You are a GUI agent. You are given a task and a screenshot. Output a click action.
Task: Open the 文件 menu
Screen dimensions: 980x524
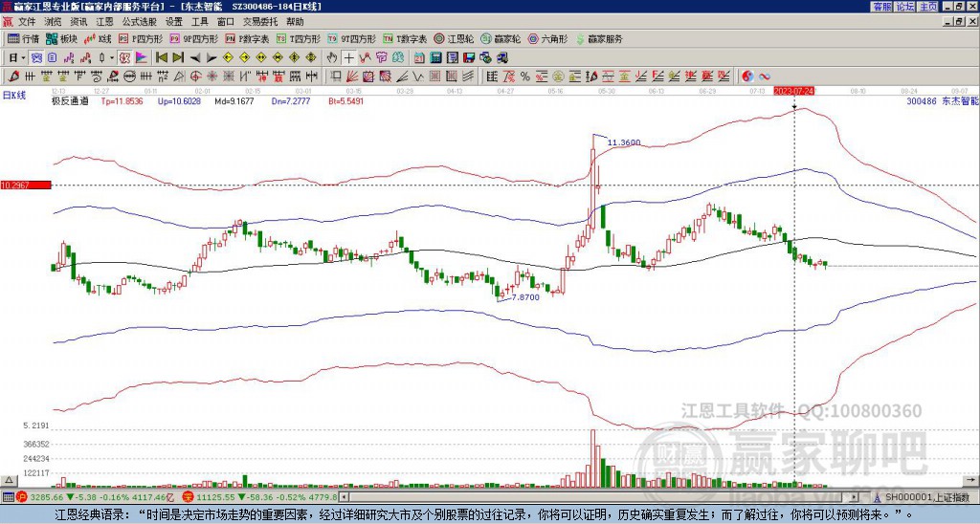(27, 22)
